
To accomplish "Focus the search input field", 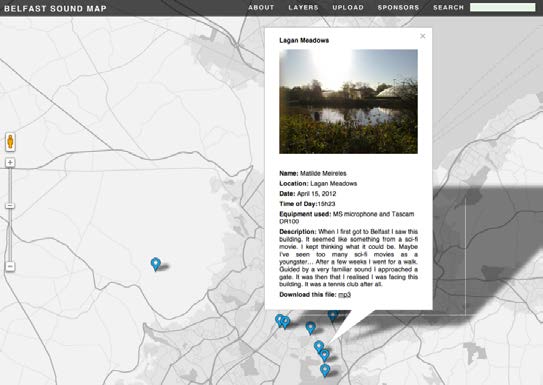I will (x=502, y=7).
